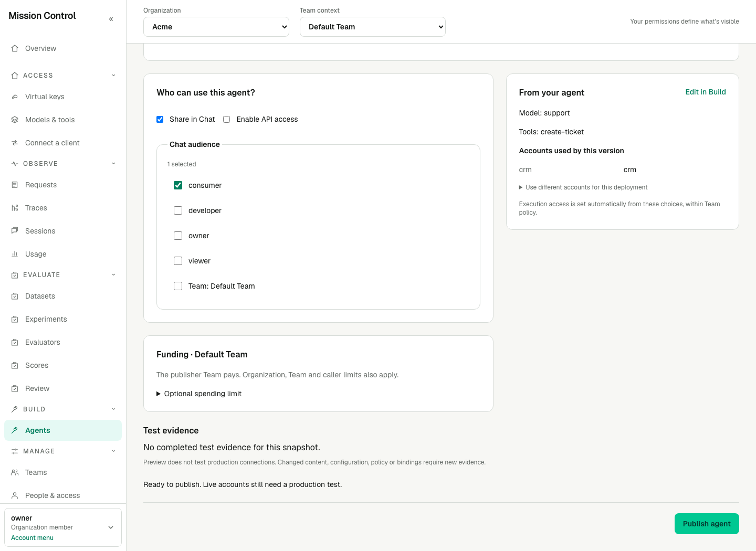Click the Connect a client arrows icon
The image size is (756, 551).
[15, 143]
